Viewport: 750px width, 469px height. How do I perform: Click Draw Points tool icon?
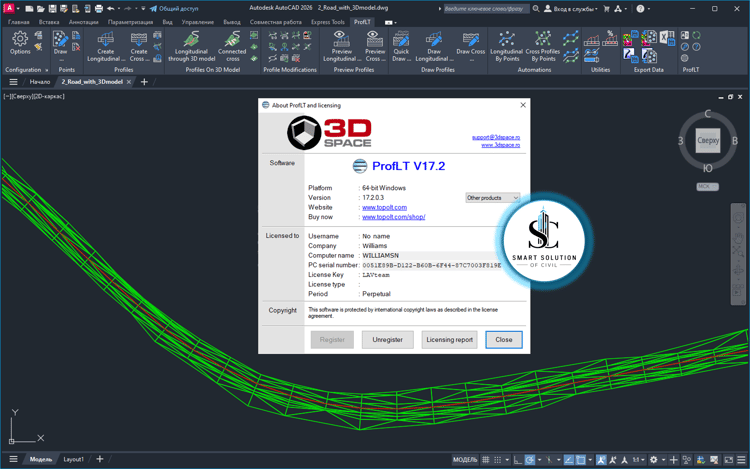[60, 43]
